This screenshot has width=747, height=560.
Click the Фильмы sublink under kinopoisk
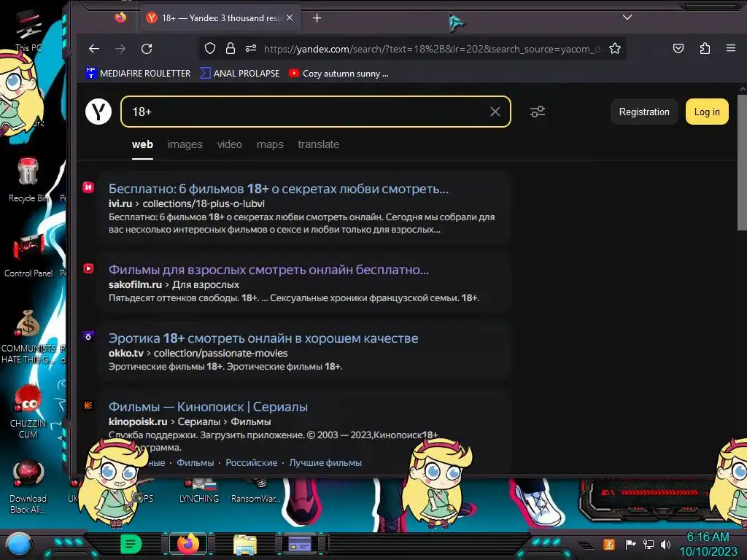tap(196, 462)
